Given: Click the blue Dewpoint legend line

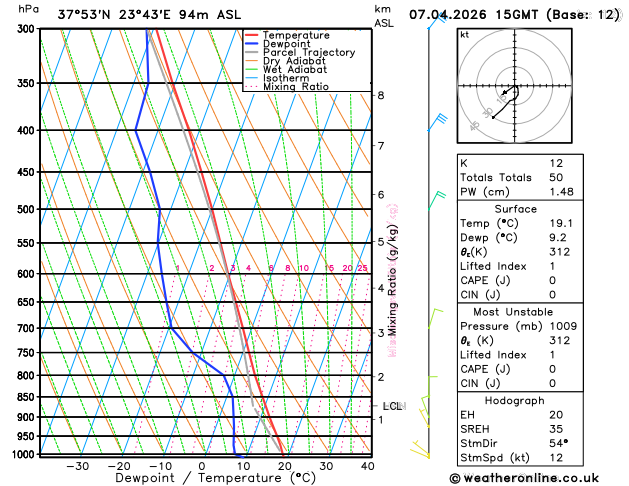Looking at the screenshot, I should pyautogui.click(x=252, y=44).
